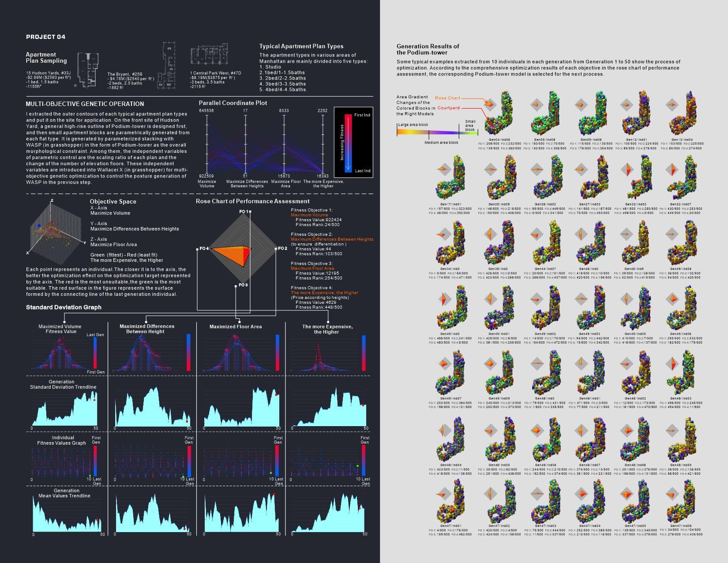Click the rose chart icon beside Gen47/Ind01

(444, 494)
